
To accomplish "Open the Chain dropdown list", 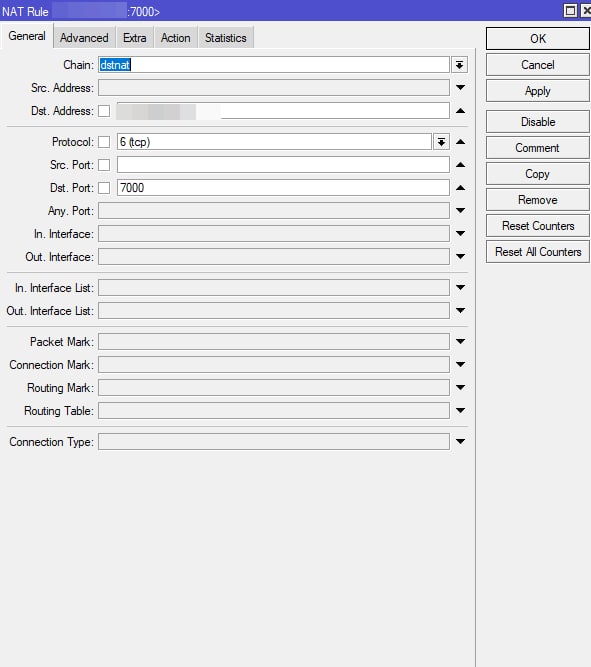I will [460, 65].
